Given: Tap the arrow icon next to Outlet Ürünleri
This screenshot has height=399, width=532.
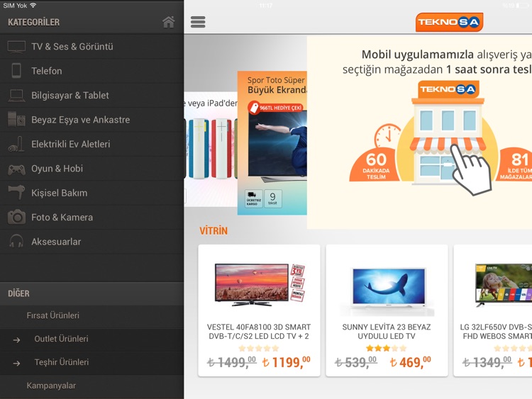Looking at the screenshot, I should click(x=16, y=339).
